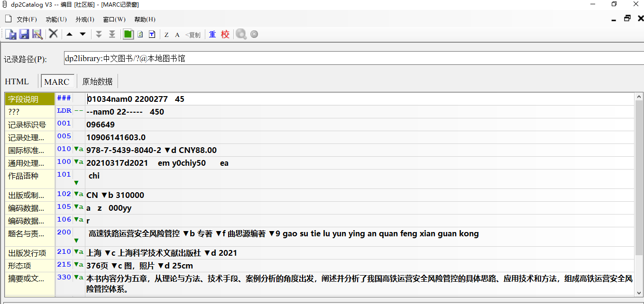The image size is (644, 304).
Task: Click the double-chevron down toolbar icon
Action: (x=99, y=34)
